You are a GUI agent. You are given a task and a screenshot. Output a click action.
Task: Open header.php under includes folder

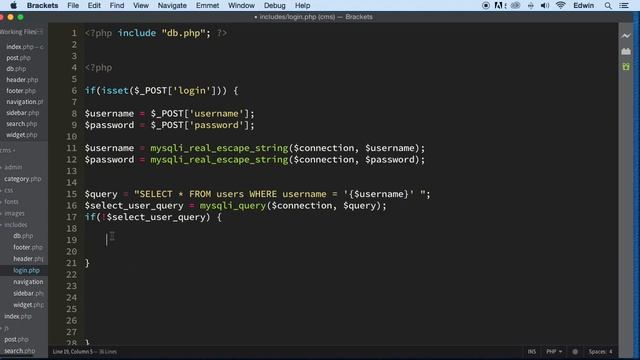coord(28,259)
